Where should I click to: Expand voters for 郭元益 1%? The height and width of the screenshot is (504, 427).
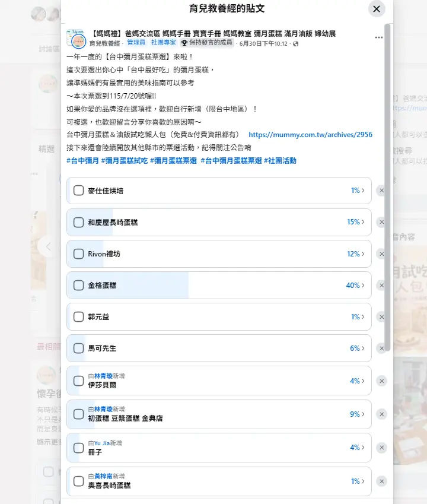coord(358,317)
